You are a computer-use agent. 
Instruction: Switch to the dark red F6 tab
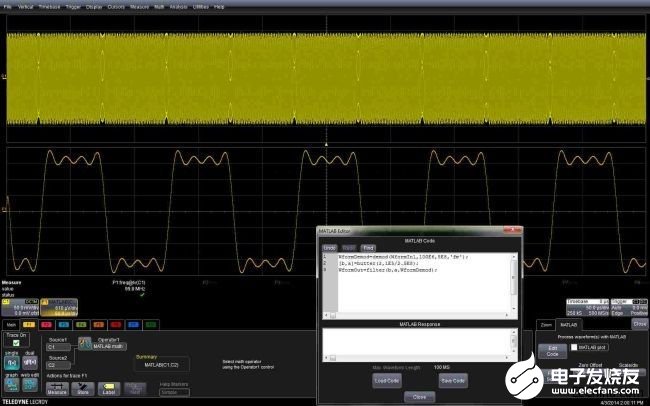116,325
